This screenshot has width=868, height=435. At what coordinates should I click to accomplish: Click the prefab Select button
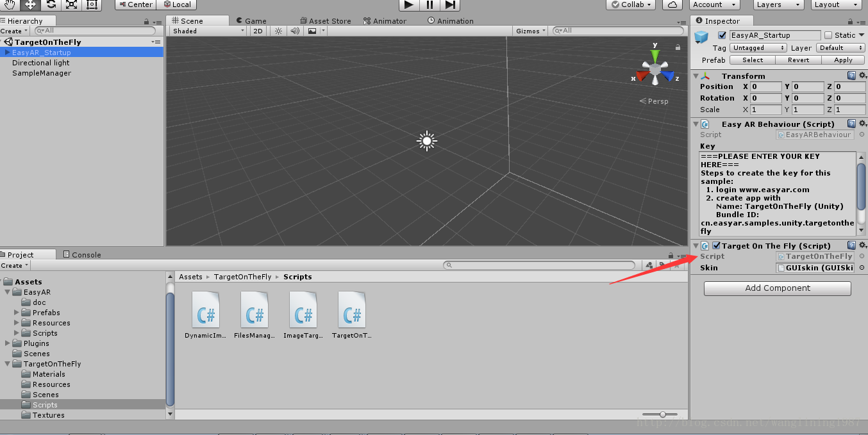coord(753,60)
